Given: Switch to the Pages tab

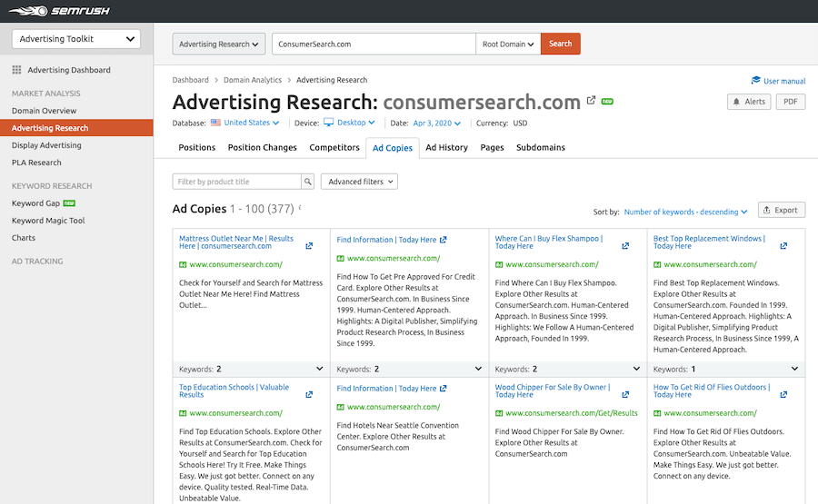Looking at the screenshot, I should coord(492,147).
